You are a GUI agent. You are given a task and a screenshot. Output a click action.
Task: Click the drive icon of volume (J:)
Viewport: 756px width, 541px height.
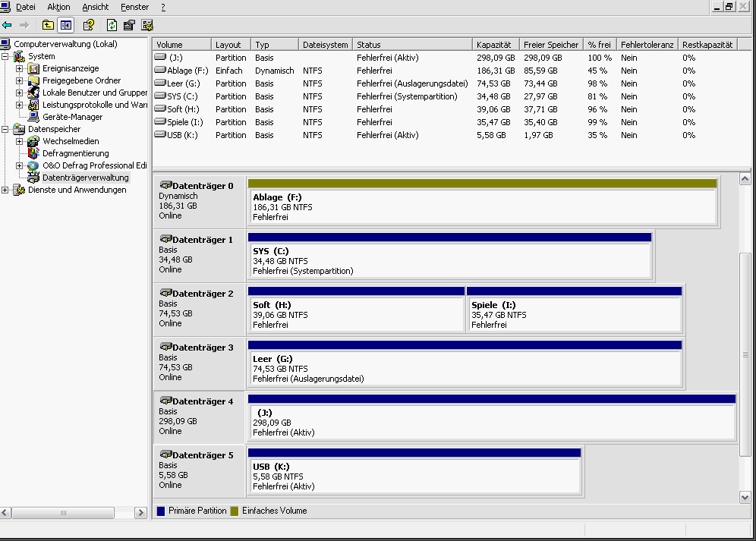click(160, 57)
